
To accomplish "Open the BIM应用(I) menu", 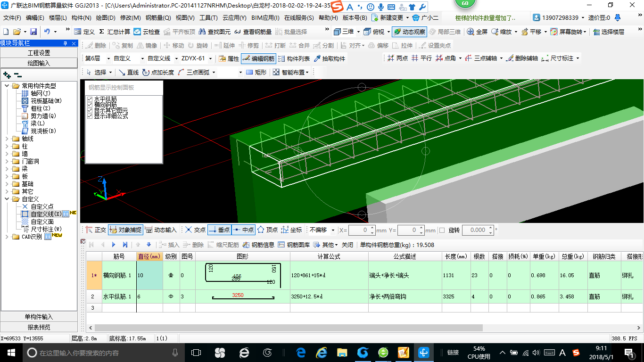I will coord(265,18).
